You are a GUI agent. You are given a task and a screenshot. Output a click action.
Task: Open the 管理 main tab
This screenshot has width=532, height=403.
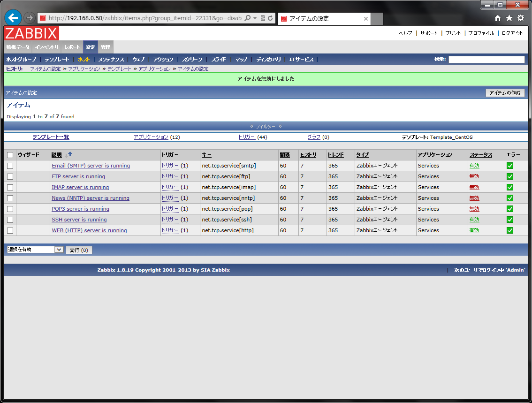(x=106, y=47)
